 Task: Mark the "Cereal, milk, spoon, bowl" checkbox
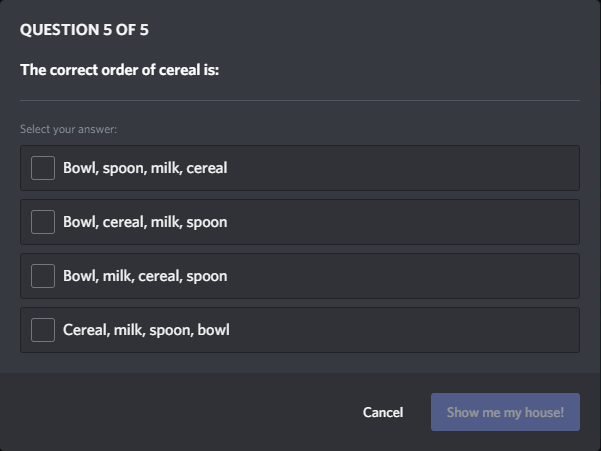43,330
